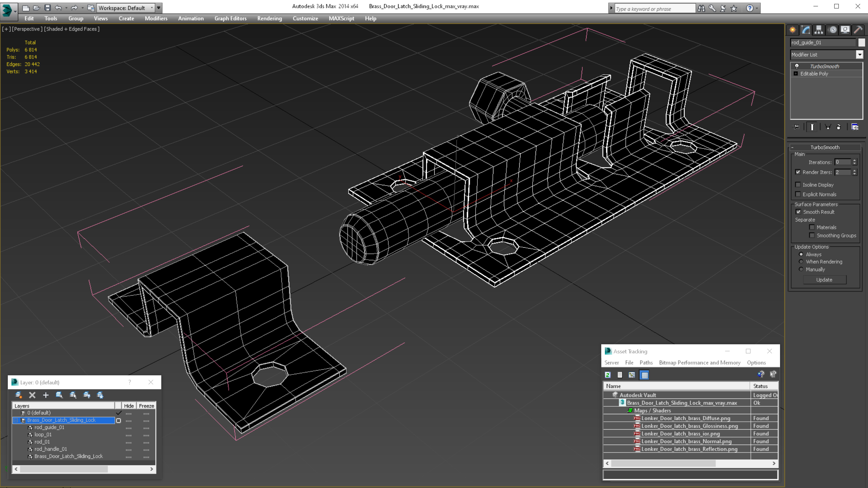This screenshot has width=868, height=488.
Task: Click the binoculars search icon in title bar
Action: (701, 8)
